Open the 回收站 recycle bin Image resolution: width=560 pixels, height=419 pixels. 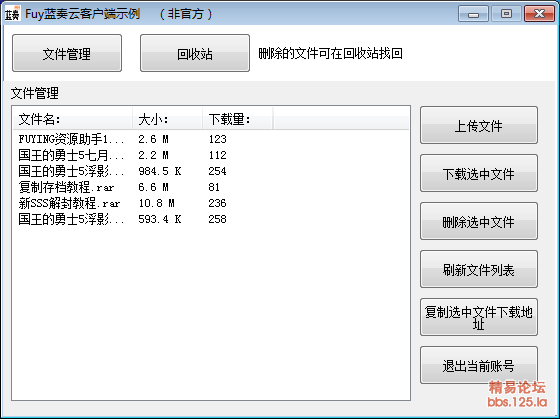(195, 53)
